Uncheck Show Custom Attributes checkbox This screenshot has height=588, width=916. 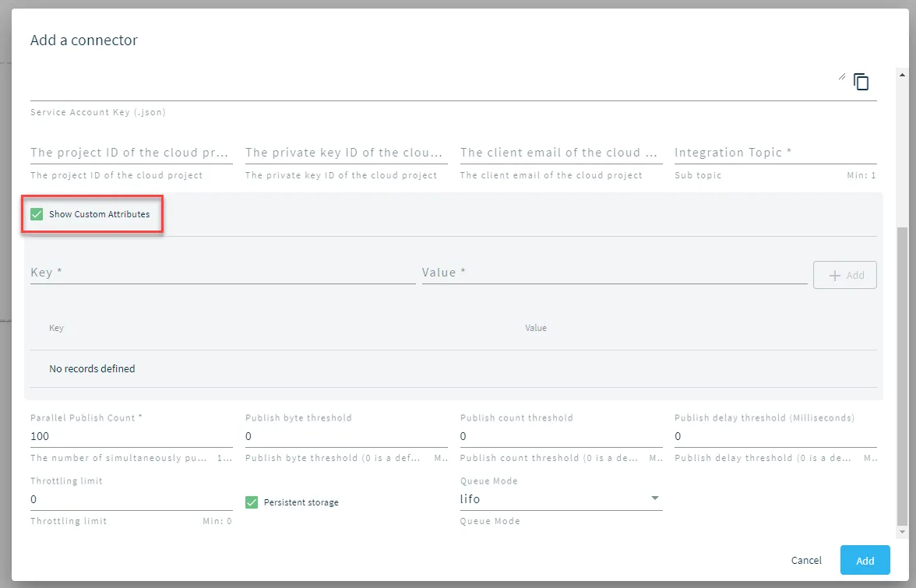37,214
